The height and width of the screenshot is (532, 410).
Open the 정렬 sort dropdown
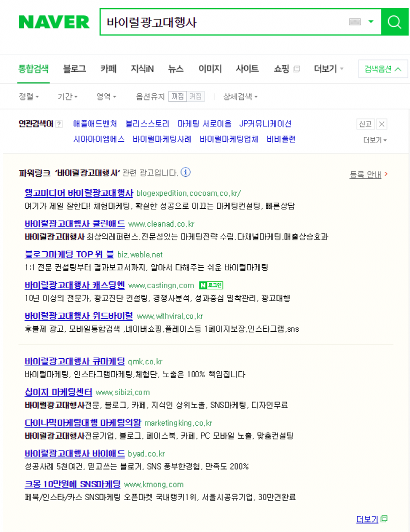pyautogui.click(x=28, y=97)
